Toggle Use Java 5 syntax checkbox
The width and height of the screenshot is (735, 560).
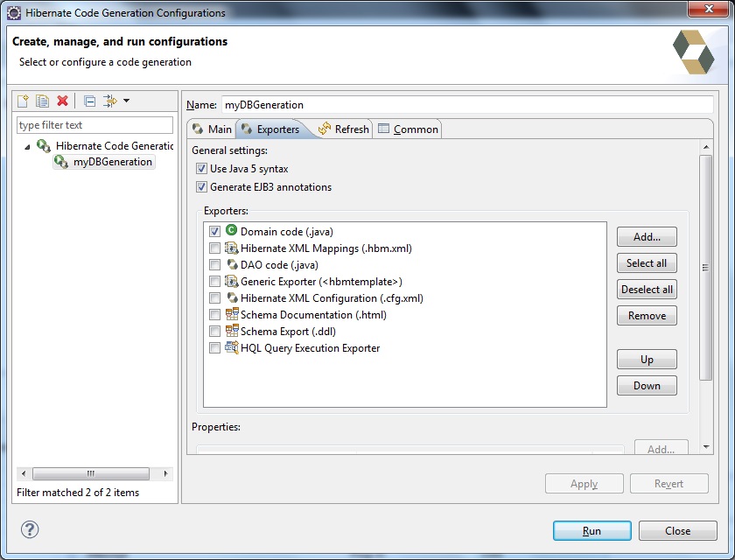click(x=201, y=168)
